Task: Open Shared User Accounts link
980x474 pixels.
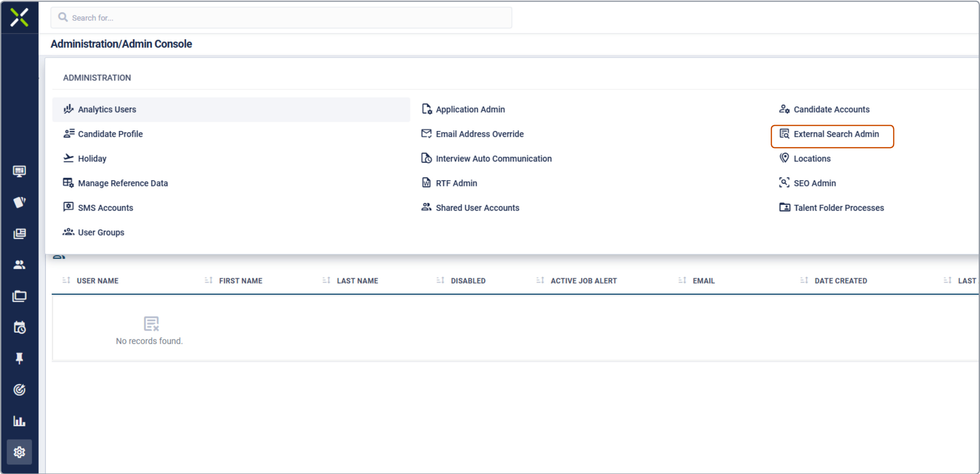Action: (477, 208)
